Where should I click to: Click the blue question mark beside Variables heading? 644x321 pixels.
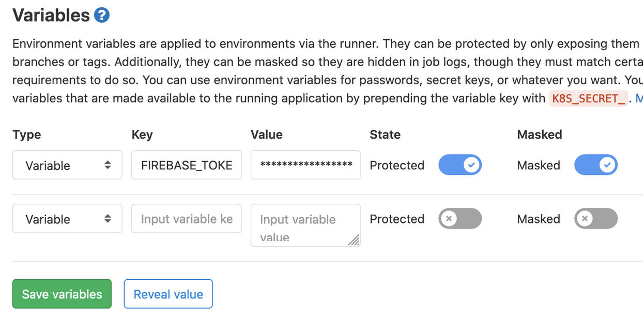[x=101, y=14]
